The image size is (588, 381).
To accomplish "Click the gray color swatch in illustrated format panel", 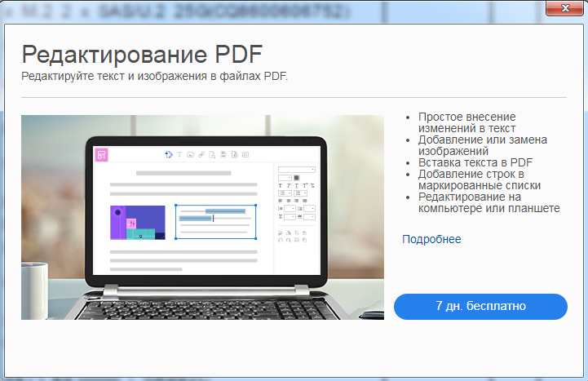I will coord(298,178).
